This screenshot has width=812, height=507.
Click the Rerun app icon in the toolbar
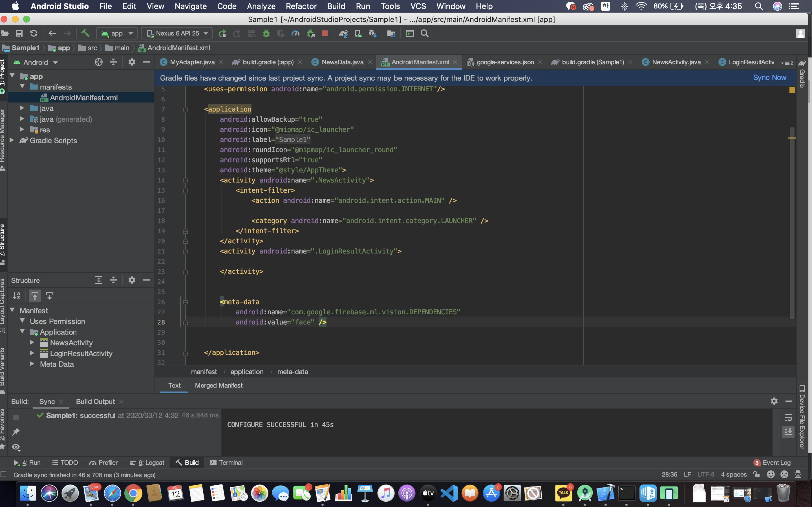click(222, 33)
